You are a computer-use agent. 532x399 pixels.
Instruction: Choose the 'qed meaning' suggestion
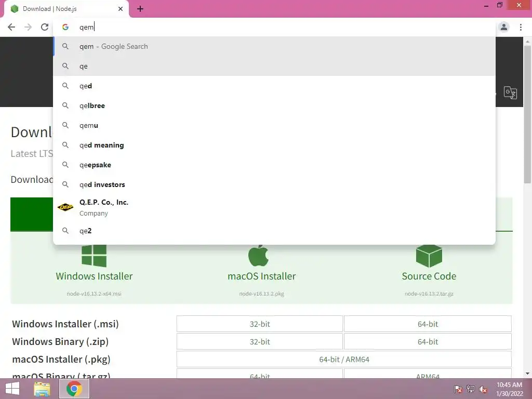(274, 145)
